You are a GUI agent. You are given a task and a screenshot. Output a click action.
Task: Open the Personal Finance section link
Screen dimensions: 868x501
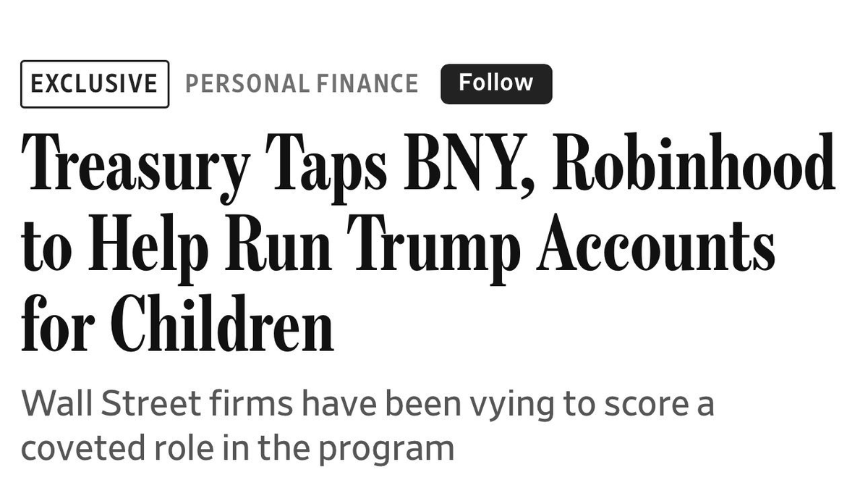pyautogui.click(x=302, y=84)
